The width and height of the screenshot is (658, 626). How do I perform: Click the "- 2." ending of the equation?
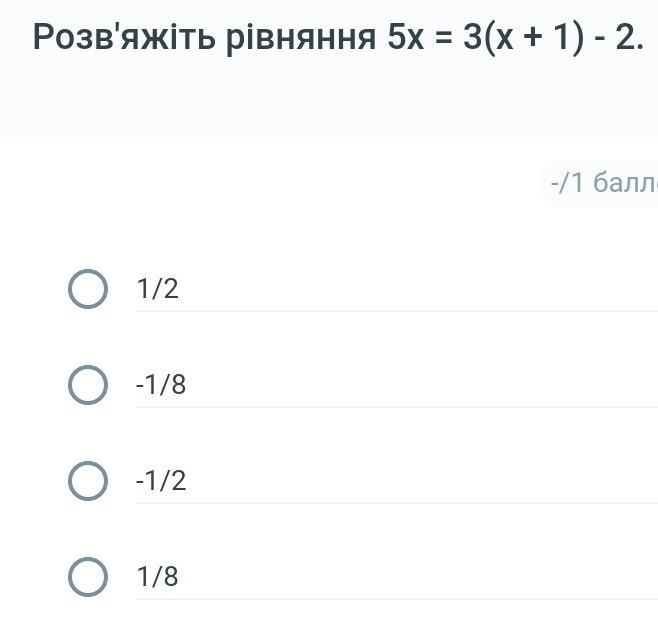(618, 38)
